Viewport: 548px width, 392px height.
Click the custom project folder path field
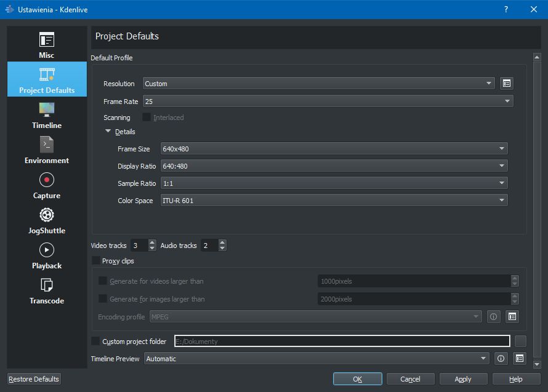tap(342, 341)
